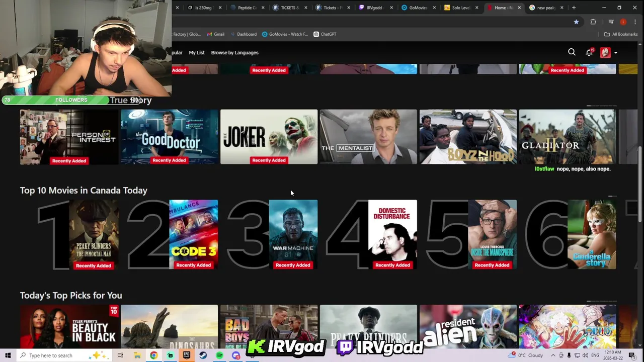The height and width of the screenshot is (362, 644).
Task: Select Peaky Blinders The Immortal Man poster
Action: pos(94,234)
